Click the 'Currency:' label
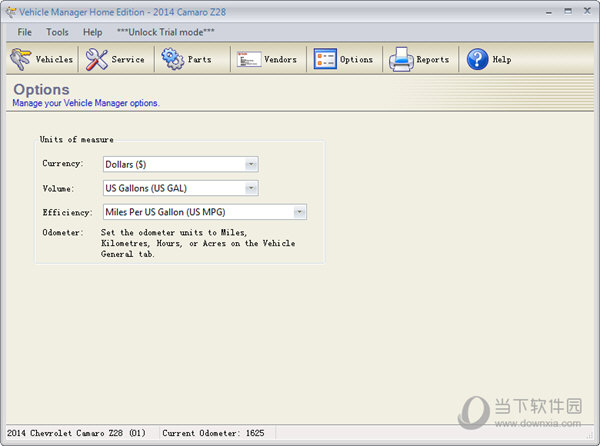Screen dimensions: 600x446 (63, 164)
